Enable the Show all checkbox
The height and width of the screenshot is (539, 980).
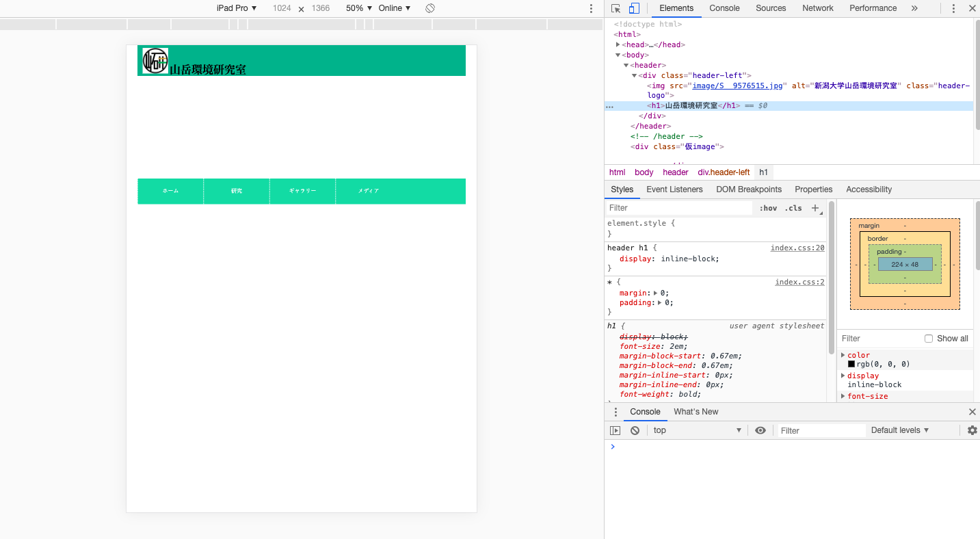tap(928, 339)
